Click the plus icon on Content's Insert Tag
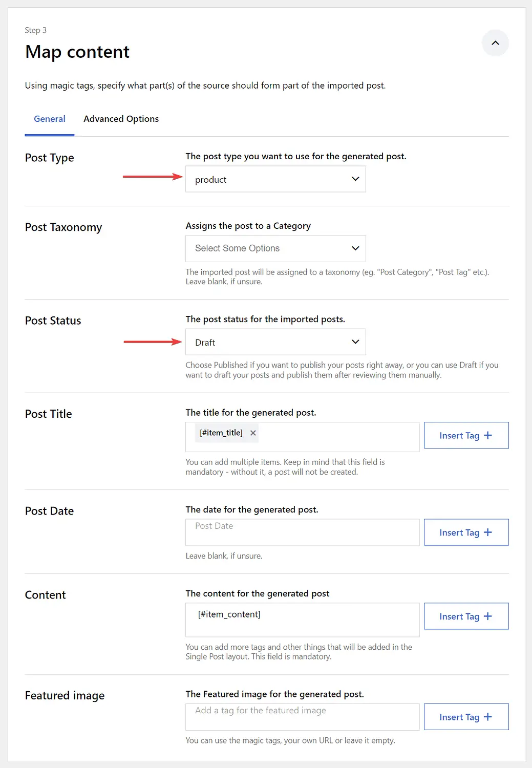Screen dimensions: 532x768 488,616
